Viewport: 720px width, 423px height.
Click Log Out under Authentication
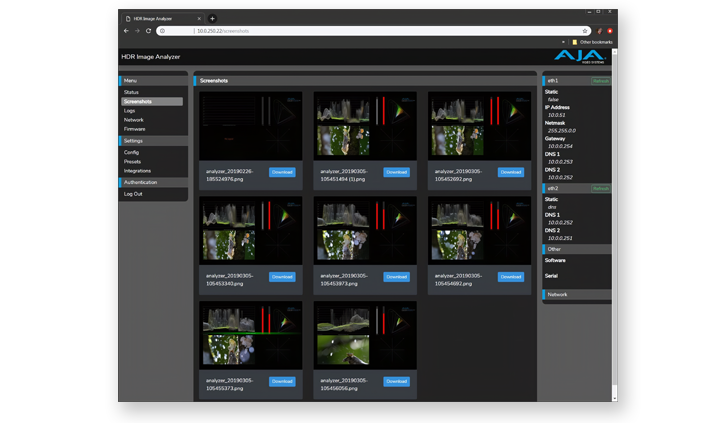tap(133, 194)
